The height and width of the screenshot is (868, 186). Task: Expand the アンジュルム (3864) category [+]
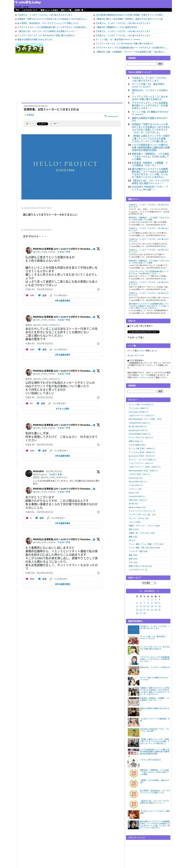147,408
